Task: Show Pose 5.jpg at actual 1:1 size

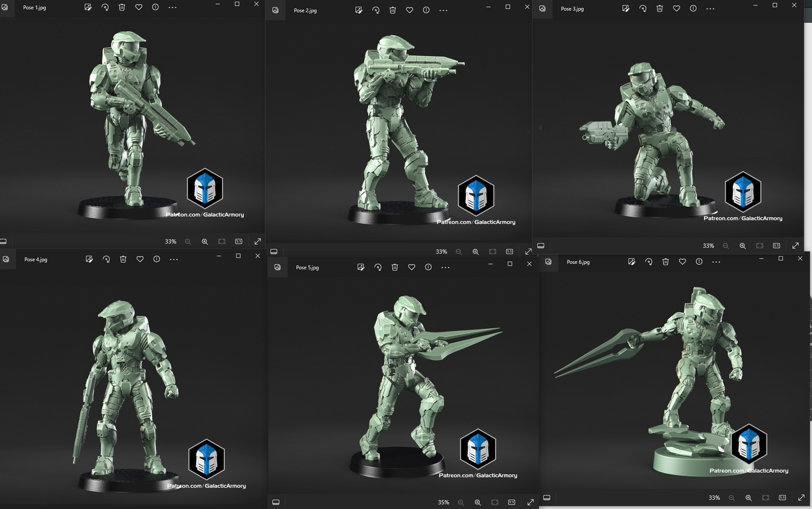Action: (511, 502)
